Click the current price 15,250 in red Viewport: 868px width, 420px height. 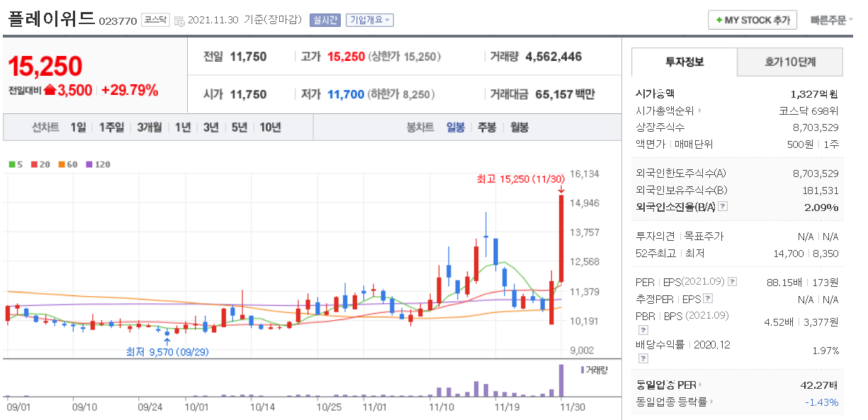46,66
